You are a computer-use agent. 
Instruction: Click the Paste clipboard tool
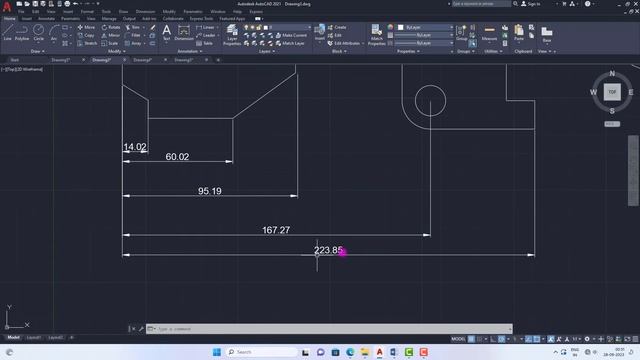[519, 33]
